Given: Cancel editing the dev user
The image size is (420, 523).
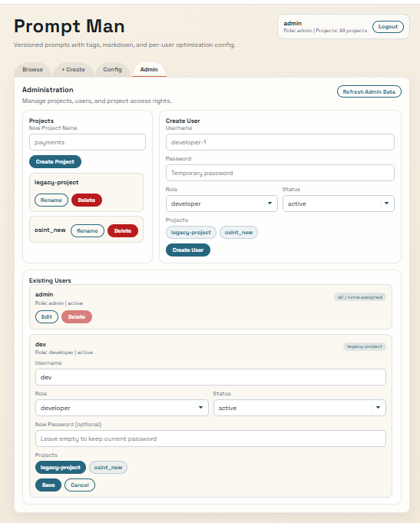Looking at the screenshot, I should tap(80, 485).
